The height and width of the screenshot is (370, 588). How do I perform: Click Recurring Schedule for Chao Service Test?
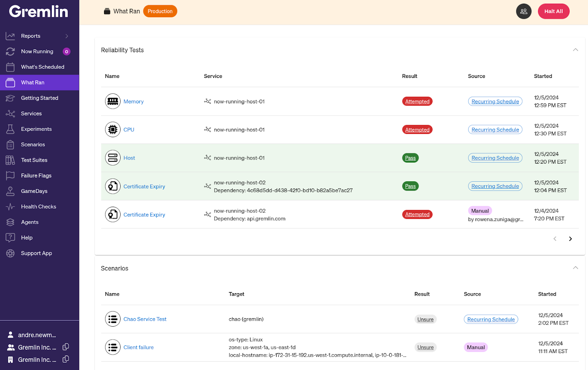(491, 319)
